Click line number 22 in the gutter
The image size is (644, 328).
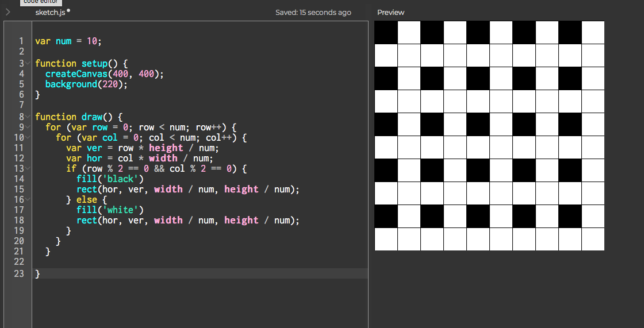[19, 261]
